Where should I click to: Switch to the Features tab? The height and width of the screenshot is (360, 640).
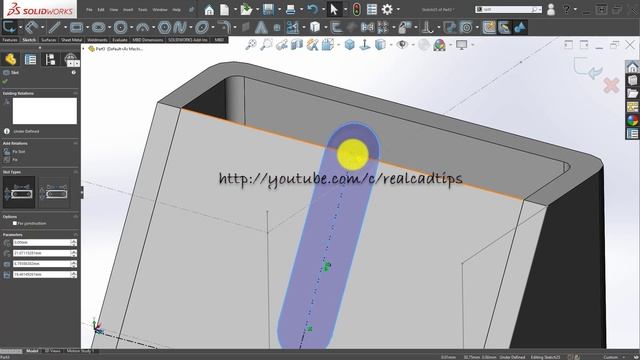10,40
